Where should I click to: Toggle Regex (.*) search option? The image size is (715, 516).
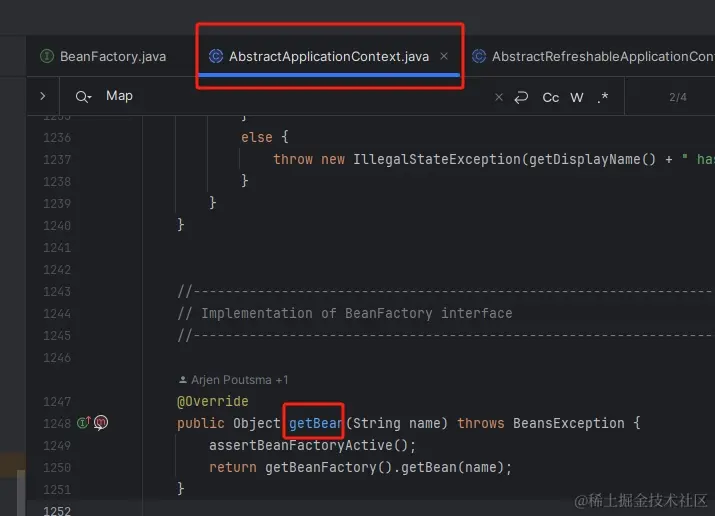[603, 97]
